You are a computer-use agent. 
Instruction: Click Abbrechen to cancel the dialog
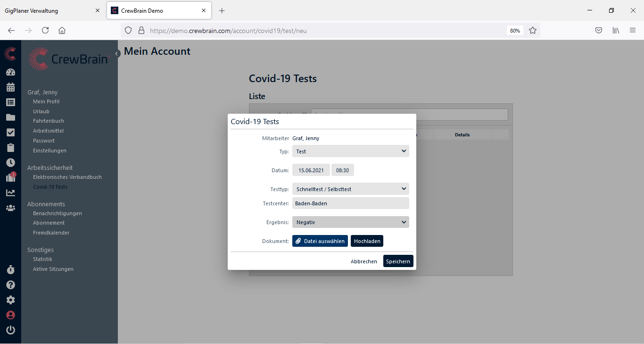363,261
